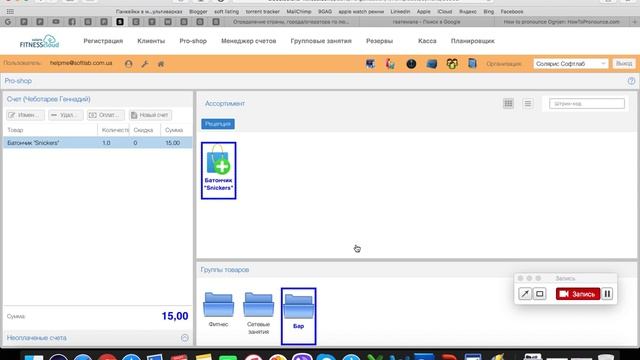Open the Бар folder
This screenshot has height=360, width=640.
pos(298,316)
